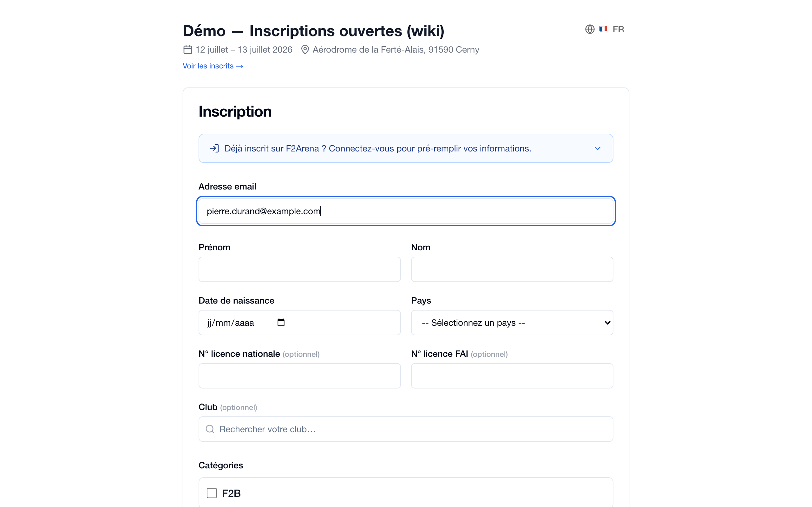
Task: Open the Pays country dropdown
Action: (x=512, y=323)
